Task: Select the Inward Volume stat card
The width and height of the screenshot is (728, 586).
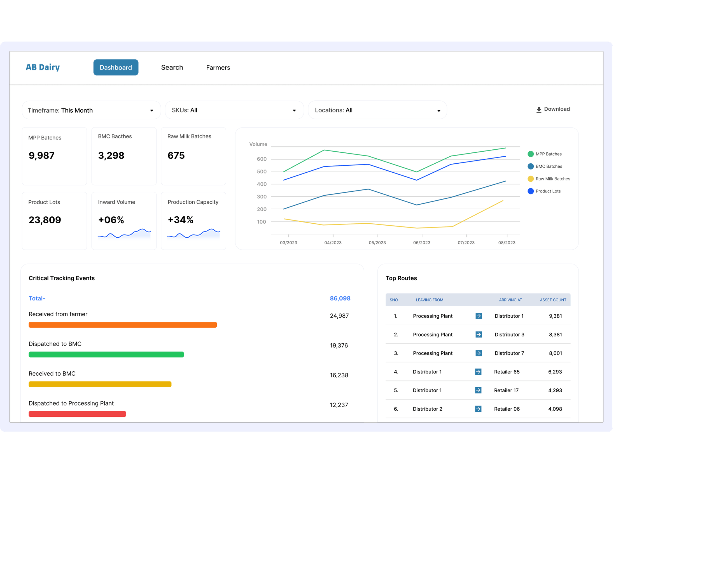Action: point(124,221)
